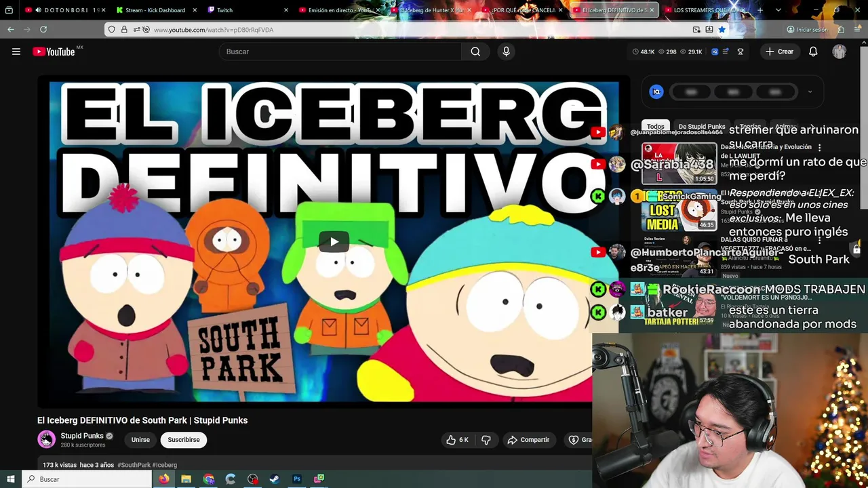Open the Windows Start menu
This screenshot has height=488, width=868.
pyautogui.click(x=10, y=479)
